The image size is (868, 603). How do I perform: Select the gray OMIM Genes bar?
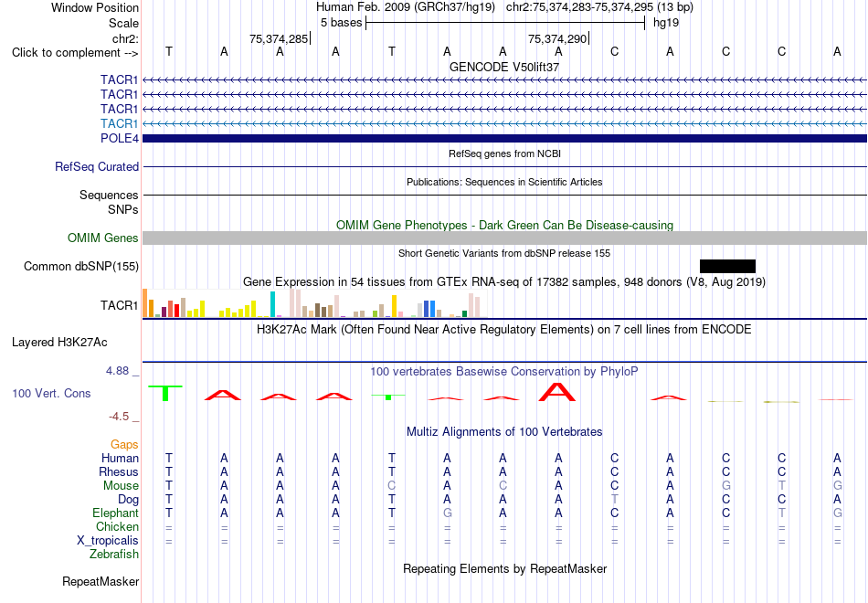pos(505,238)
